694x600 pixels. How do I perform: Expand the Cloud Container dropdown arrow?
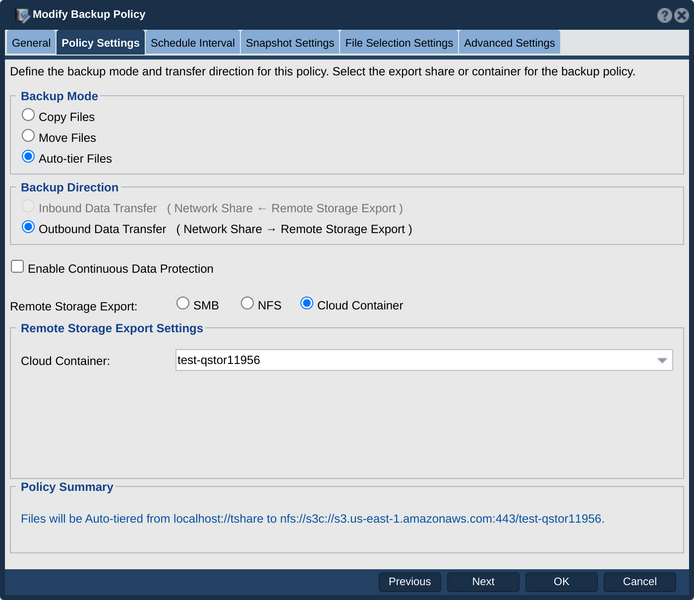point(662,361)
